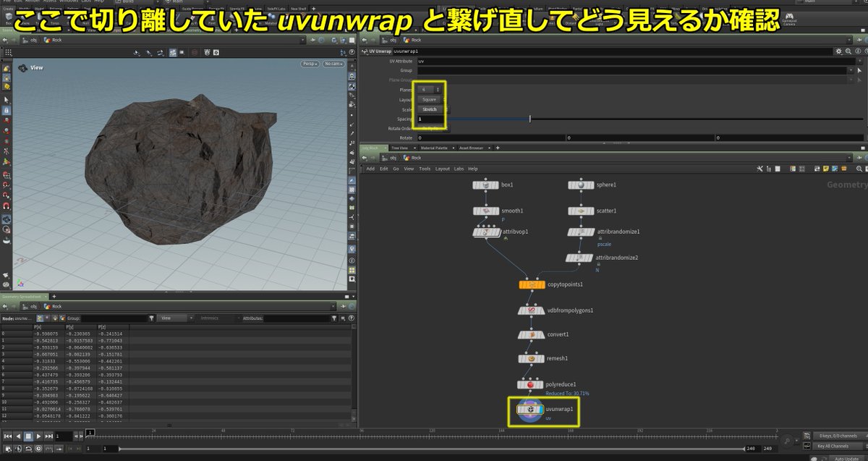868x461 pixels.
Task: Select the smooth1 node
Action: point(485,211)
